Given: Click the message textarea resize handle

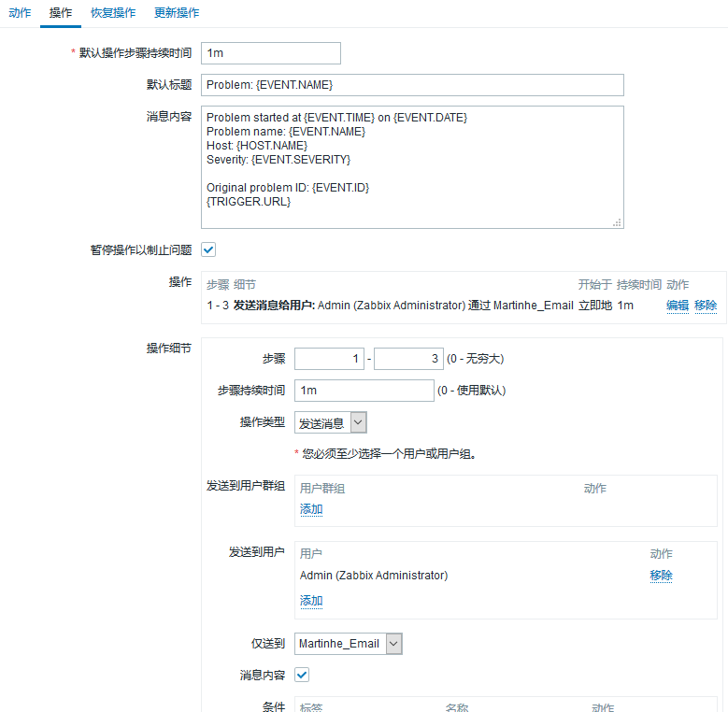Looking at the screenshot, I should (617, 222).
